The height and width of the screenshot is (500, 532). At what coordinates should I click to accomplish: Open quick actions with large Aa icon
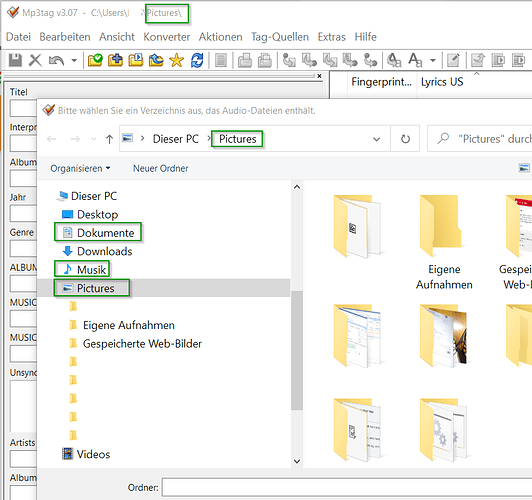(x=415, y=60)
